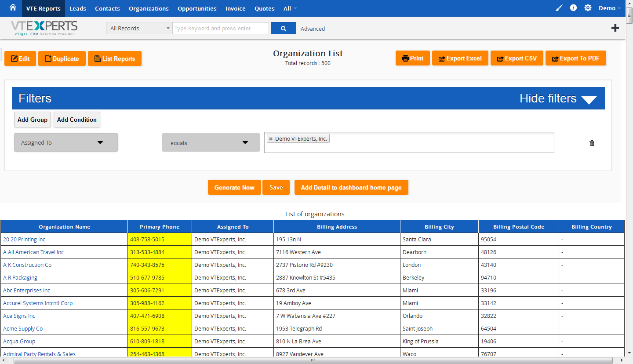Click Organization Name column header

tap(64, 227)
